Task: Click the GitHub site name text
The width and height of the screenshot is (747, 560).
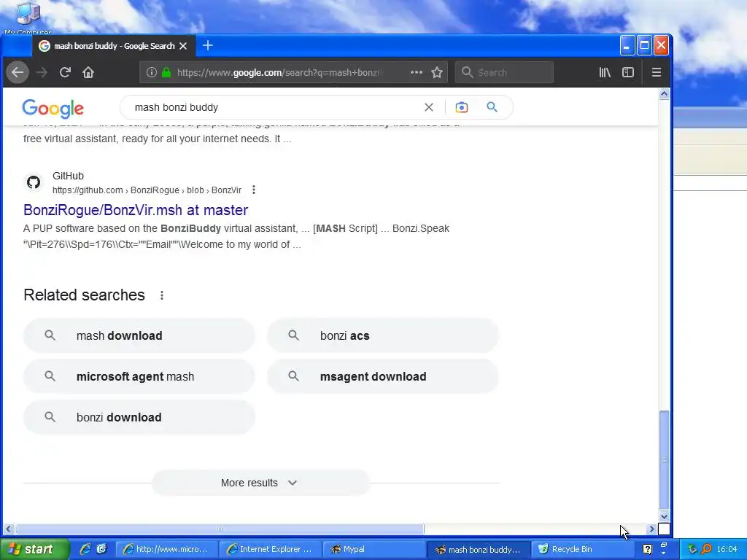Action: pyautogui.click(x=68, y=176)
